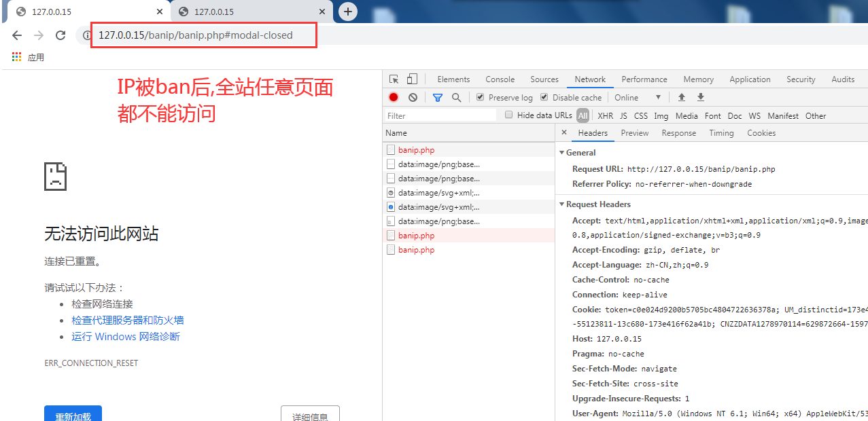Stop network recording with the red record icon
868x421 pixels.
tap(393, 97)
